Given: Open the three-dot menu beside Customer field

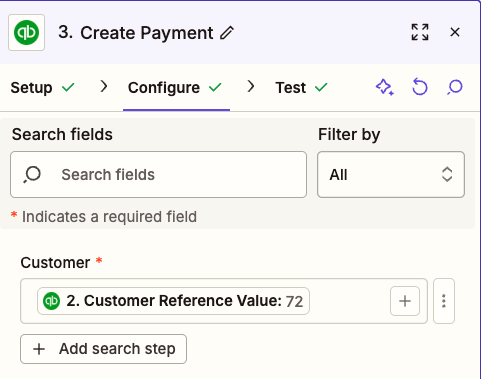Looking at the screenshot, I should click(x=444, y=301).
